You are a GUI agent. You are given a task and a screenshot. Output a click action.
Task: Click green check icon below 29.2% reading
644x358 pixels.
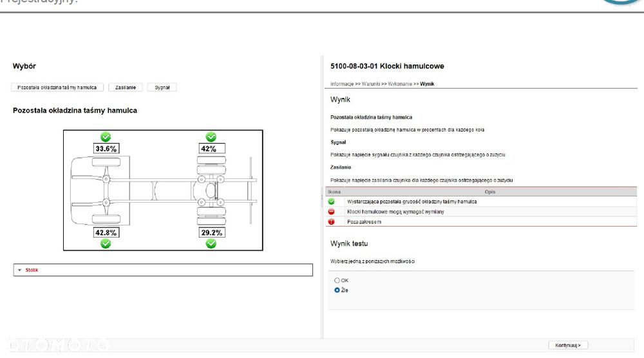pyautogui.click(x=211, y=244)
